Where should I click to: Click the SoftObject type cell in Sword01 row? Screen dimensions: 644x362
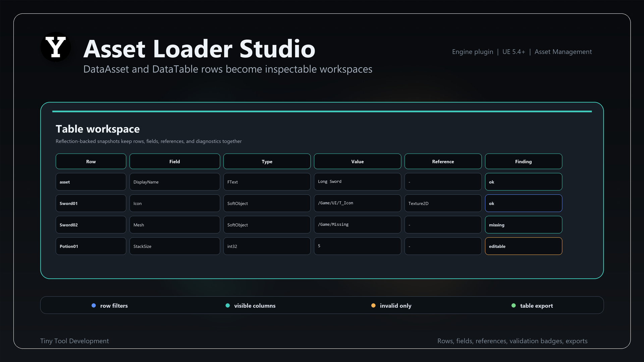coord(267,203)
